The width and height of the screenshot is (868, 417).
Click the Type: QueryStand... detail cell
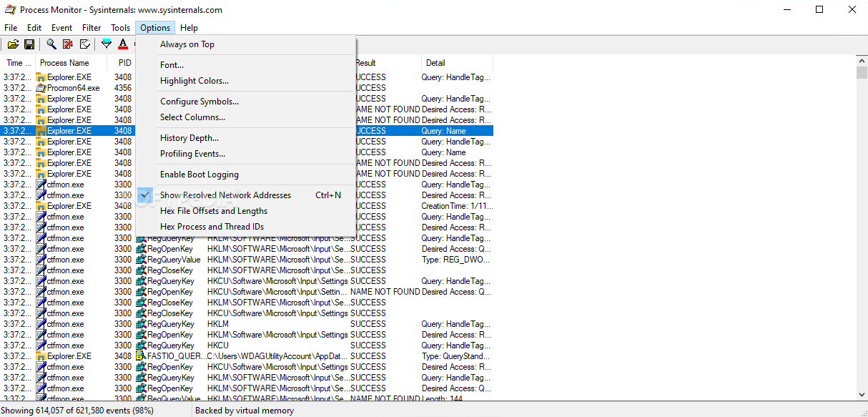pos(457,356)
